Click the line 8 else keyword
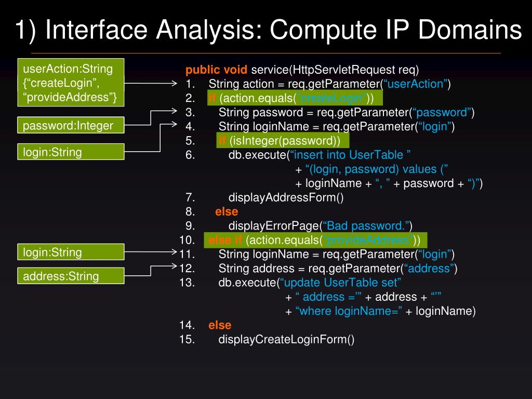Screen dimensions: 532x399 [227, 212]
